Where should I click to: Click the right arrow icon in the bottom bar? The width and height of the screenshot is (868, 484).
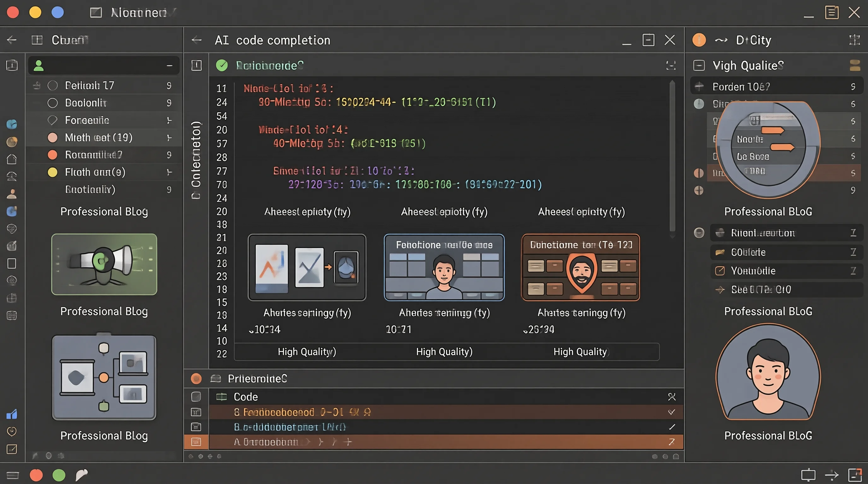coord(832,475)
